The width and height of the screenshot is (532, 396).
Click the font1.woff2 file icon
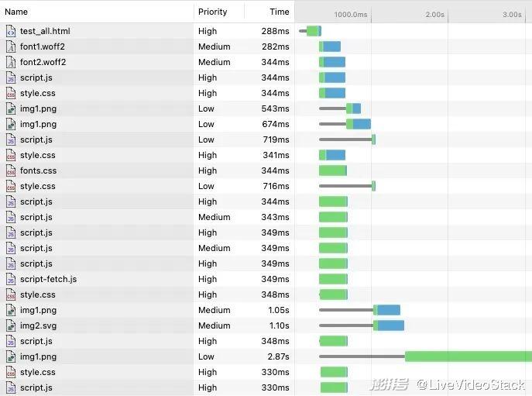tap(11, 46)
